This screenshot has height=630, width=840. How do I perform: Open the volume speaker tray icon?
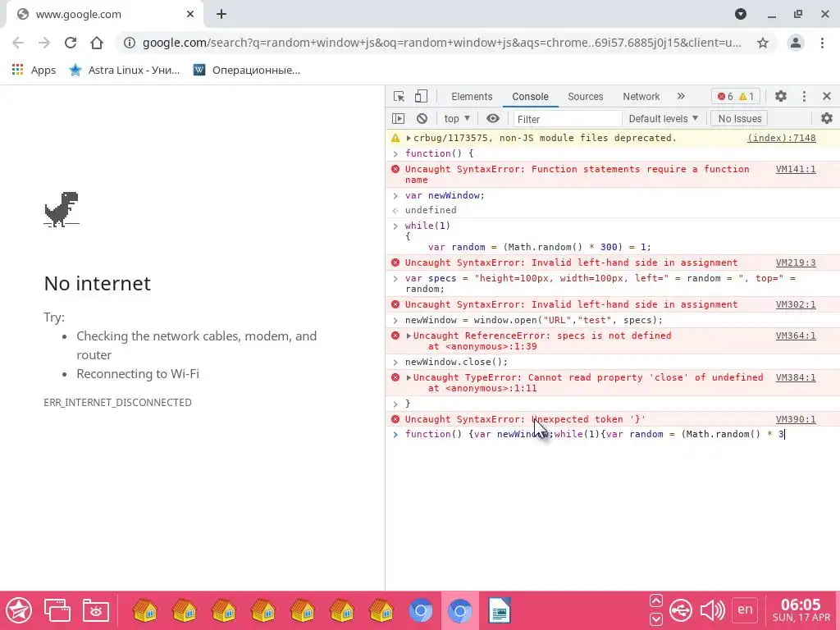713,610
